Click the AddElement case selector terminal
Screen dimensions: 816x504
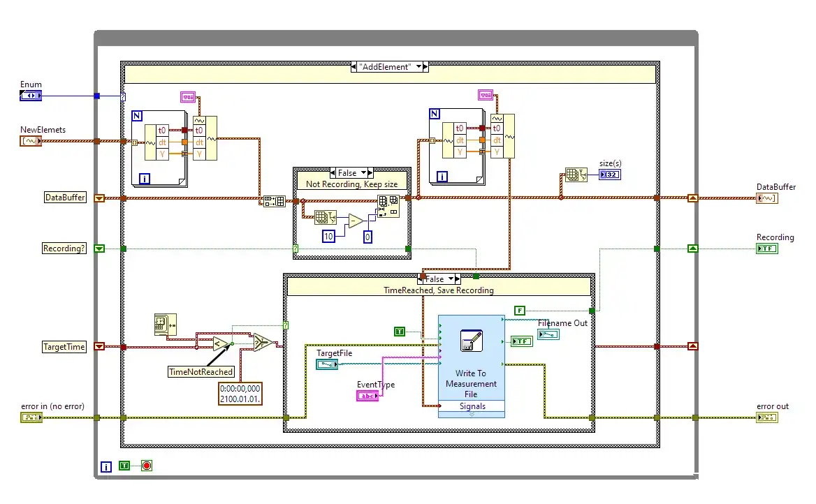pyautogui.click(x=123, y=97)
